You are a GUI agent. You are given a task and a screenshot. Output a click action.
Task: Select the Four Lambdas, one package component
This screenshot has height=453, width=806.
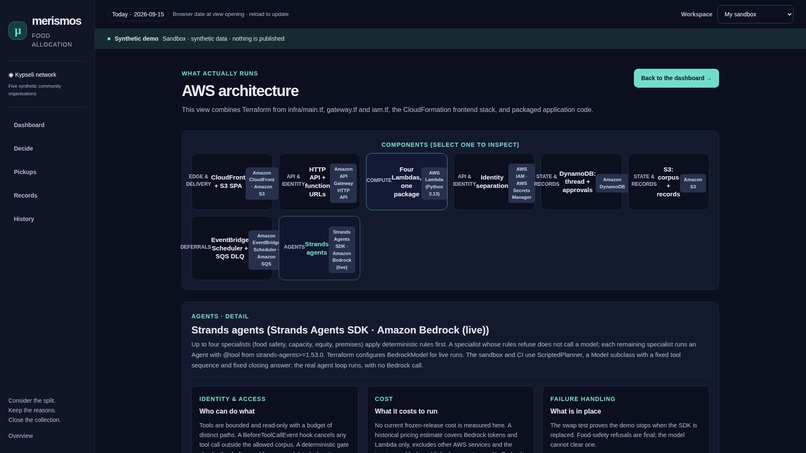click(x=407, y=182)
